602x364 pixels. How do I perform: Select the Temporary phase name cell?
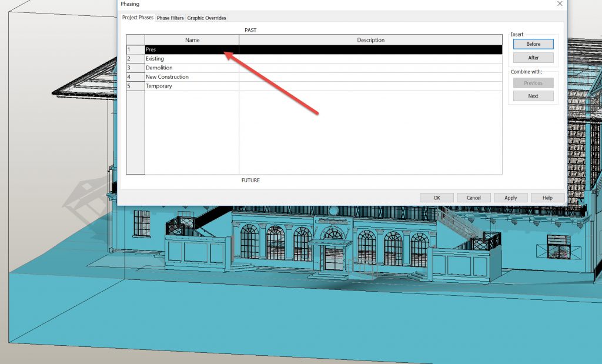pyautogui.click(x=192, y=86)
